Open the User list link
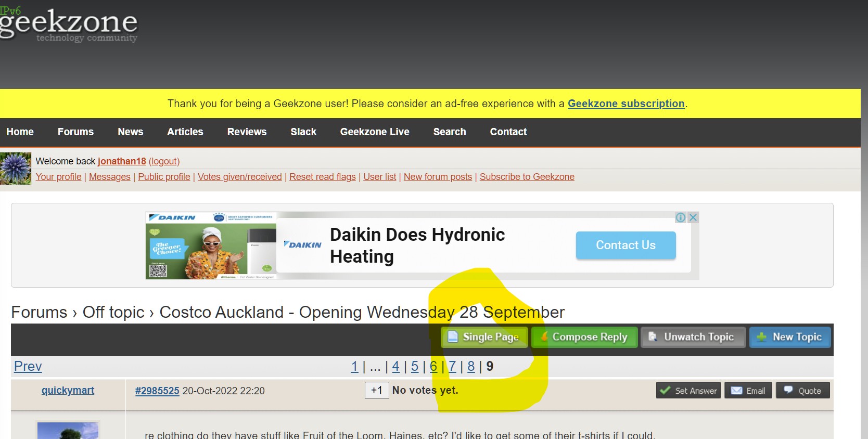The width and height of the screenshot is (868, 439). click(x=380, y=177)
